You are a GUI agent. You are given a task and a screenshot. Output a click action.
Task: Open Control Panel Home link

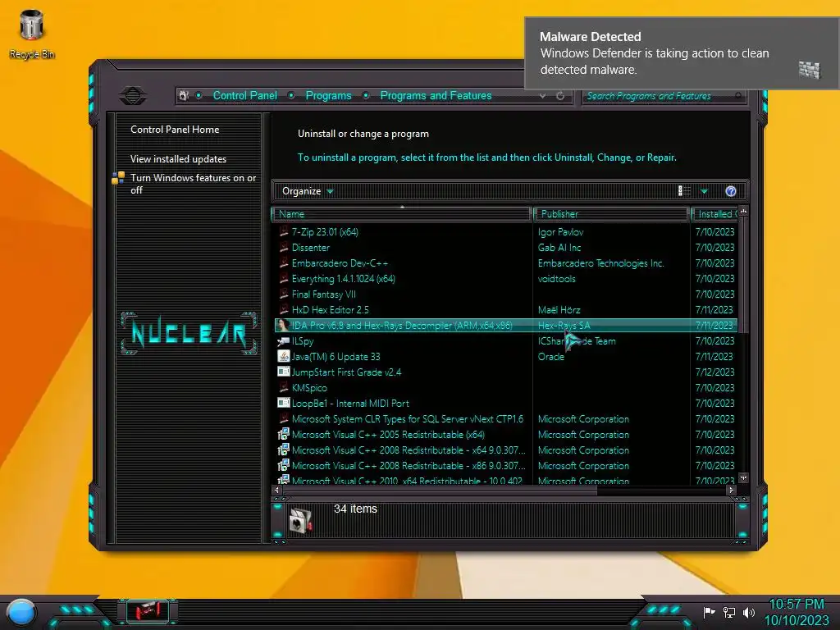[x=175, y=129]
